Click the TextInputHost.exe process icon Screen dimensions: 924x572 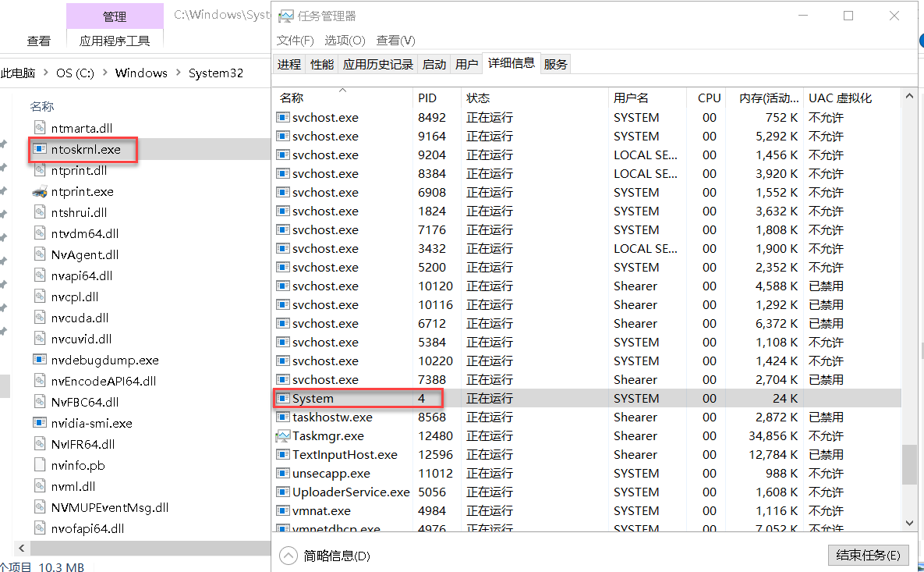point(282,454)
